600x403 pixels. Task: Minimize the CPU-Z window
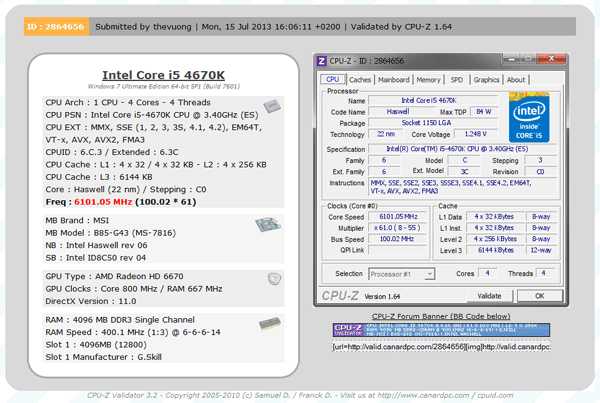[x=511, y=59]
